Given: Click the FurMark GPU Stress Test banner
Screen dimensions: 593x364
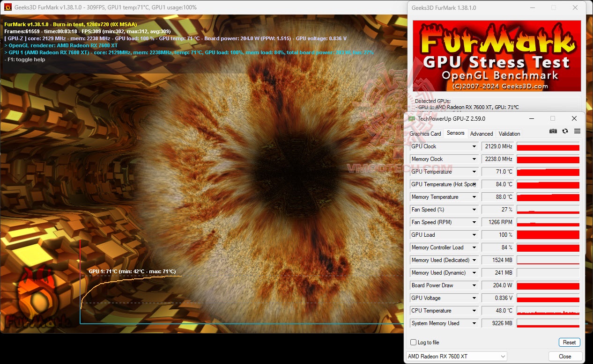Looking at the screenshot, I should click(497, 56).
